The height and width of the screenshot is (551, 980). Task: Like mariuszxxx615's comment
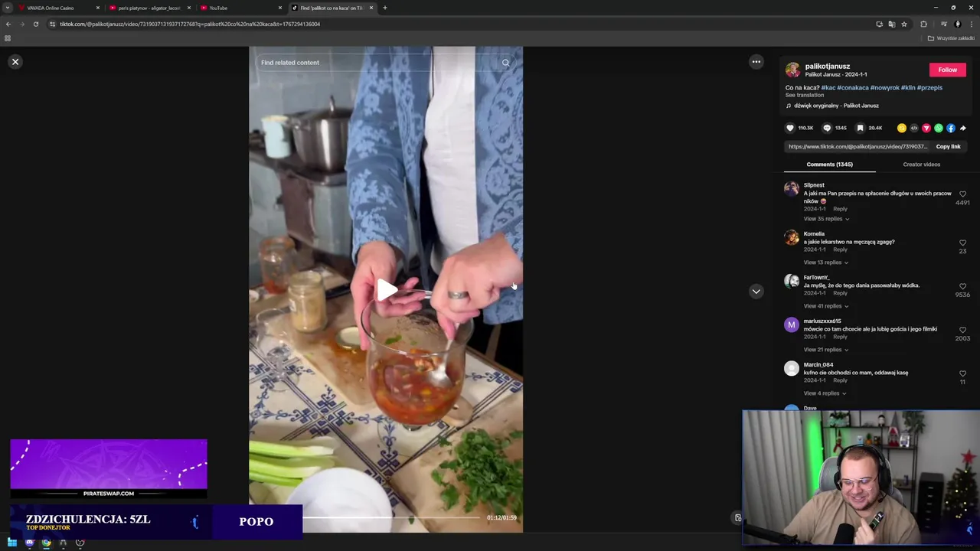962,330
